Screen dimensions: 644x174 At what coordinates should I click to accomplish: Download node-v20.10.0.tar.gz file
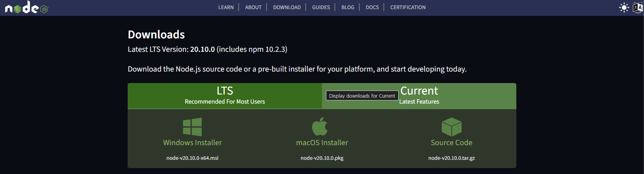452,158
